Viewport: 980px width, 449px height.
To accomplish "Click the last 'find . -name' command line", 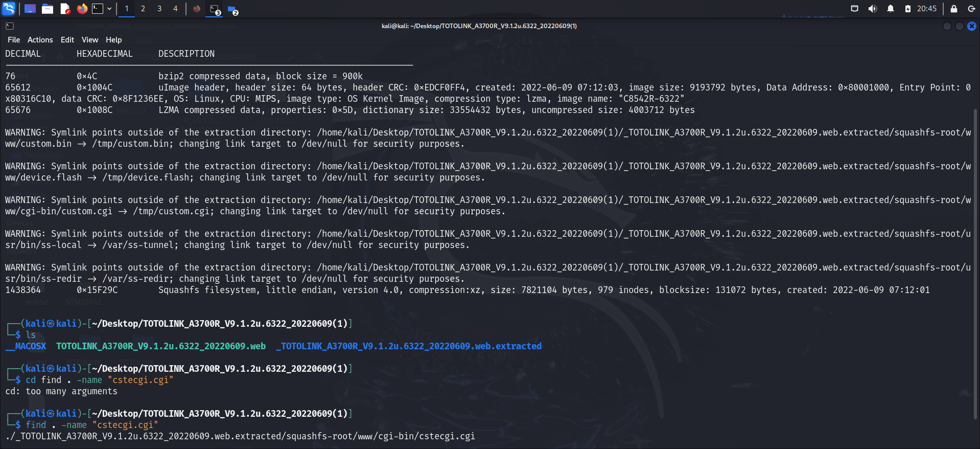I will pos(92,425).
